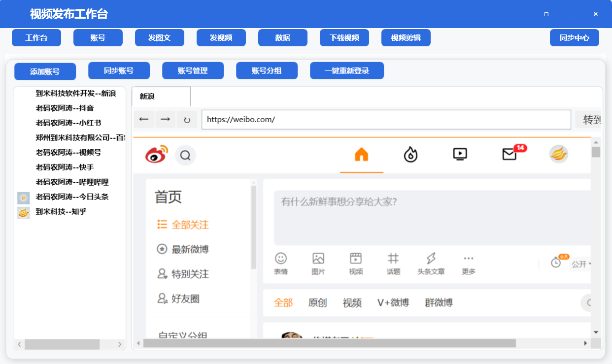Open the 工作台 menu

[x=36, y=37]
